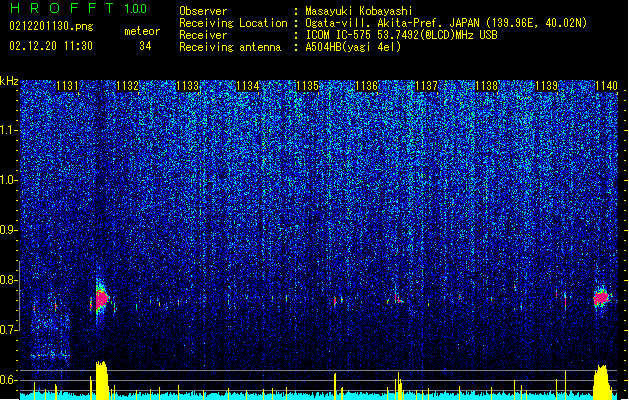Select the Ogata-vill. Akita-Pref. JAPAN location text
This screenshot has height=400, width=629.
[446, 23]
